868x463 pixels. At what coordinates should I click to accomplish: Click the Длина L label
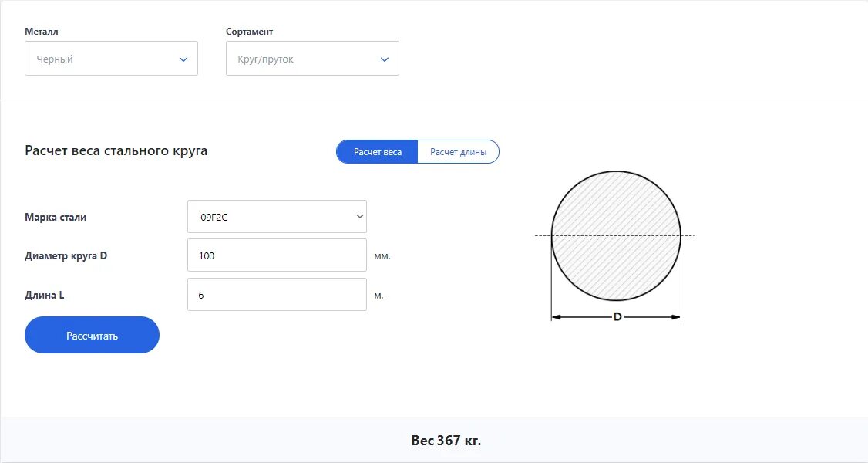45,295
